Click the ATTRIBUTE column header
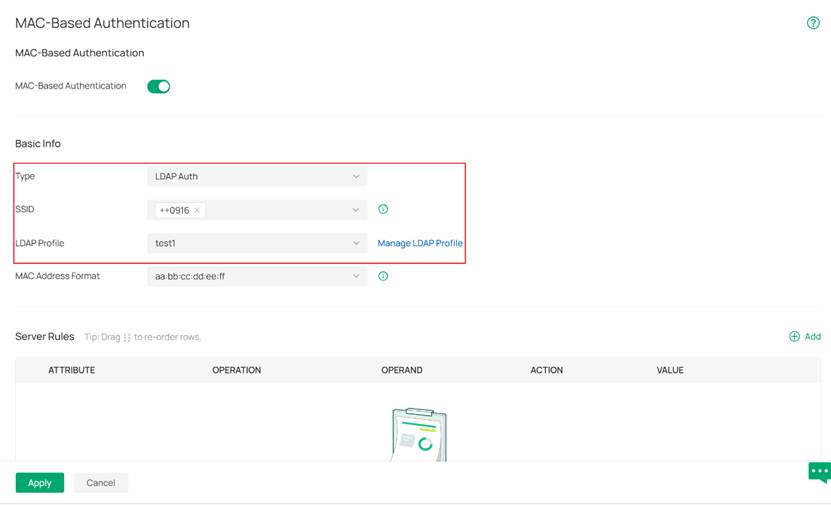 72,370
